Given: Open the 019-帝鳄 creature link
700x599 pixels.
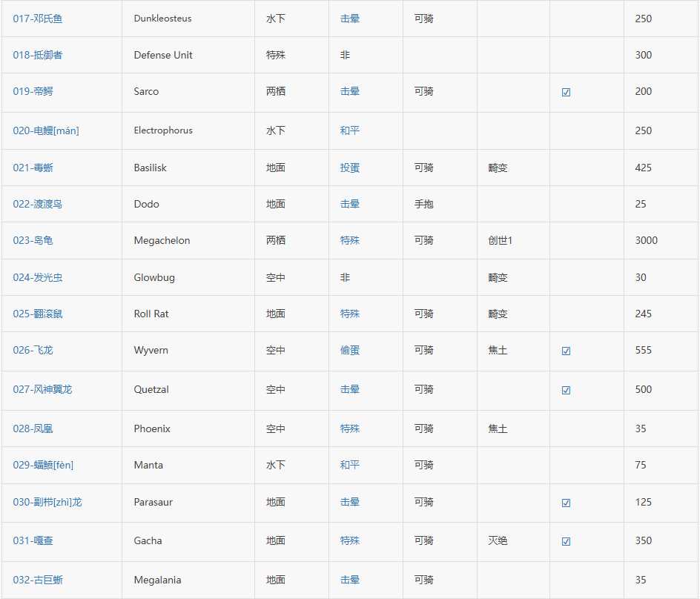Looking at the screenshot, I should click(x=33, y=91).
